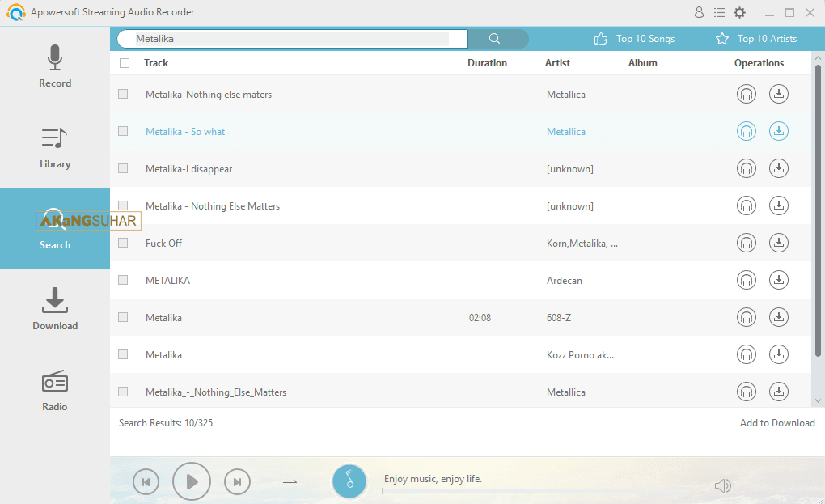Click the results list vertical scrollbar

point(818,210)
